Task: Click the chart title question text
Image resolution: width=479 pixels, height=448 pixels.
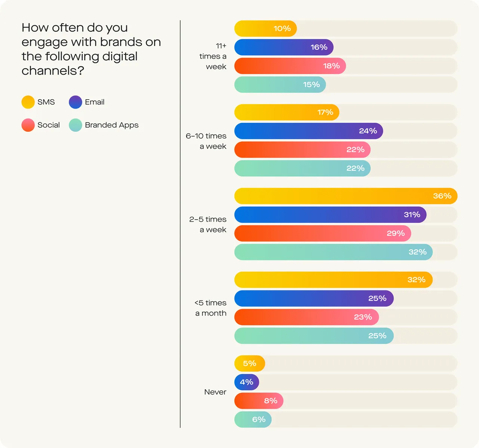Action: pos(91,49)
